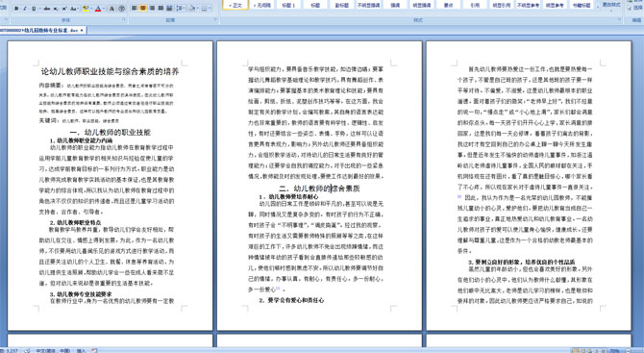This screenshot has height=353, width=644.
Task: Click subheading 3. 幼儿教师专业技能要求
Action: pos(81,294)
